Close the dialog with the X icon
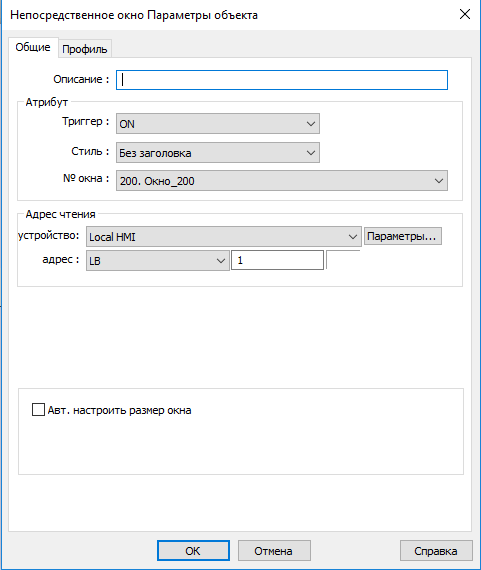The image size is (481, 570). (x=465, y=15)
